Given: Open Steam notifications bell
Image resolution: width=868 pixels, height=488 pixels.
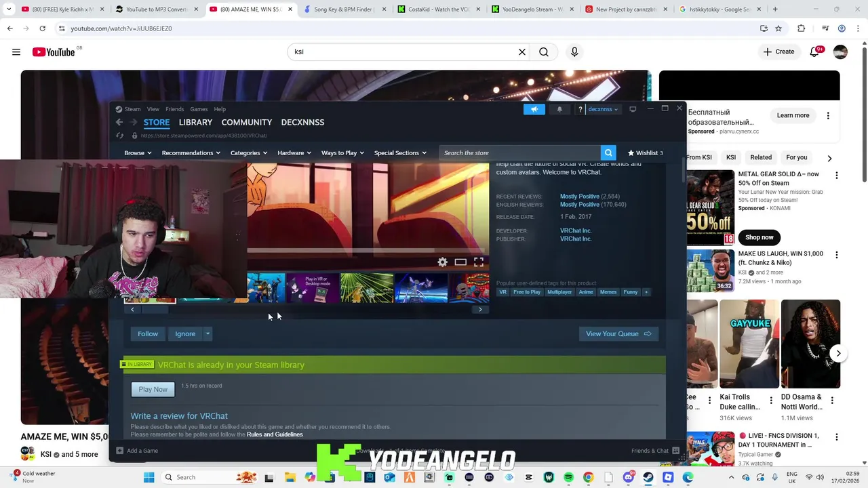Looking at the screenshot, I should pos(559,109).
